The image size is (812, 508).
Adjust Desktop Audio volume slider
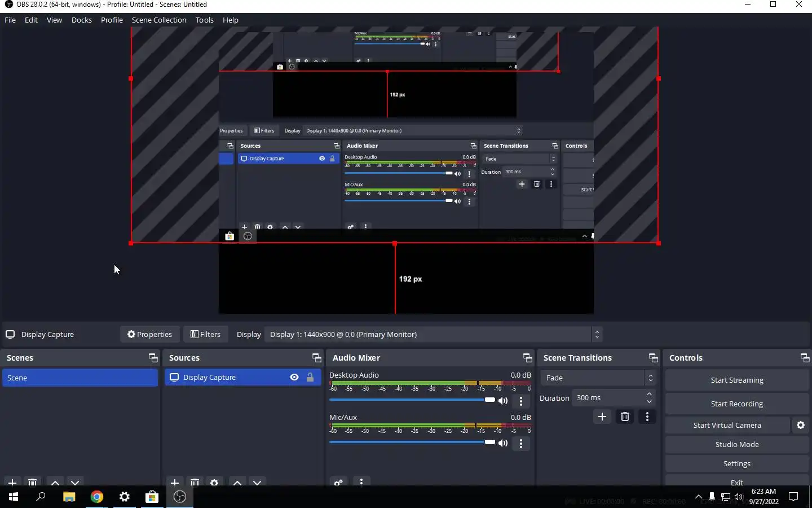(x=412, y=400)
